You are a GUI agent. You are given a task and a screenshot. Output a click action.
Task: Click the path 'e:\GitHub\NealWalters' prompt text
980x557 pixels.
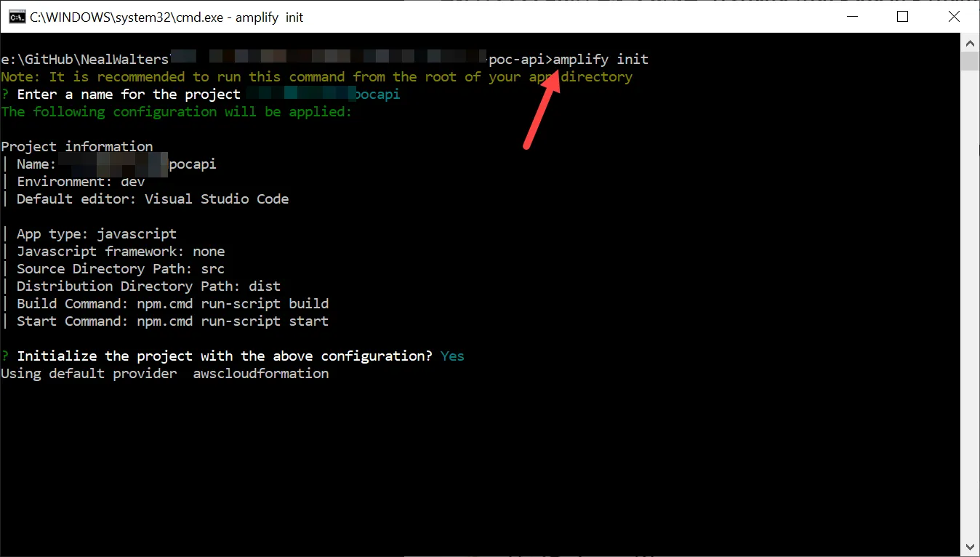(x=85, y=60)
